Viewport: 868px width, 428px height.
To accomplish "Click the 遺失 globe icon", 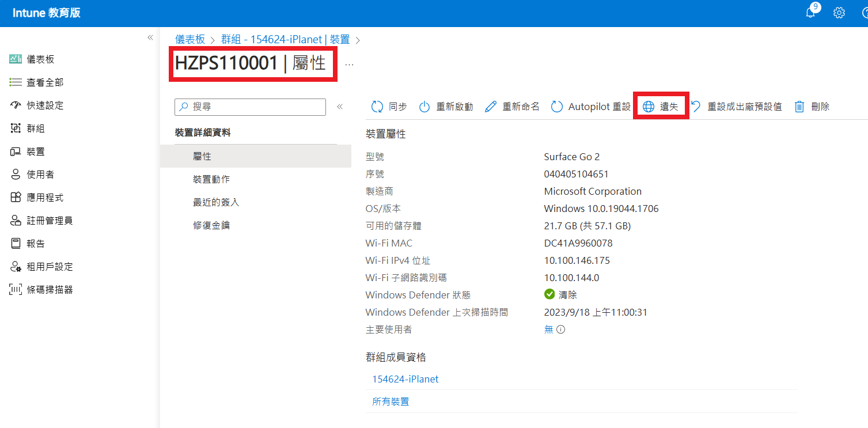I will [x=649, y=107].
